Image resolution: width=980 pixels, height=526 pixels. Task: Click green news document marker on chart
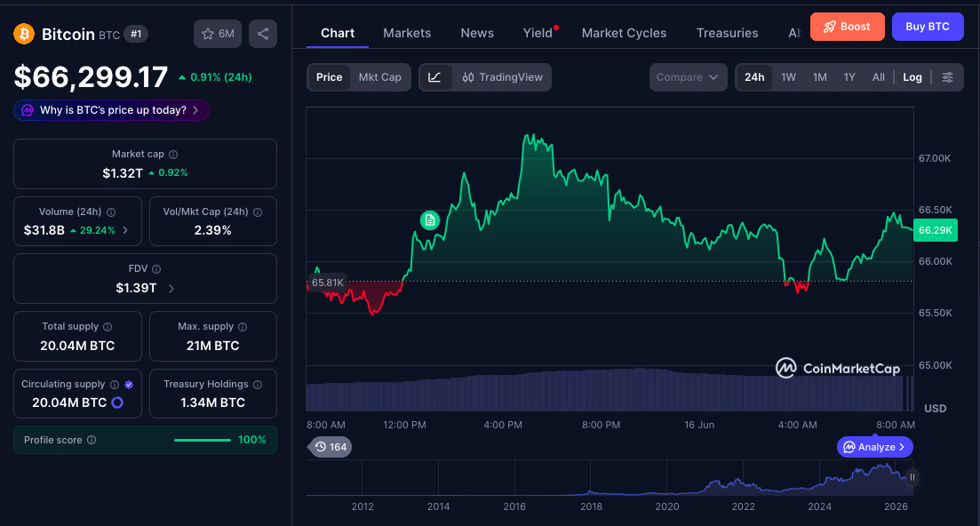point(429,219)
